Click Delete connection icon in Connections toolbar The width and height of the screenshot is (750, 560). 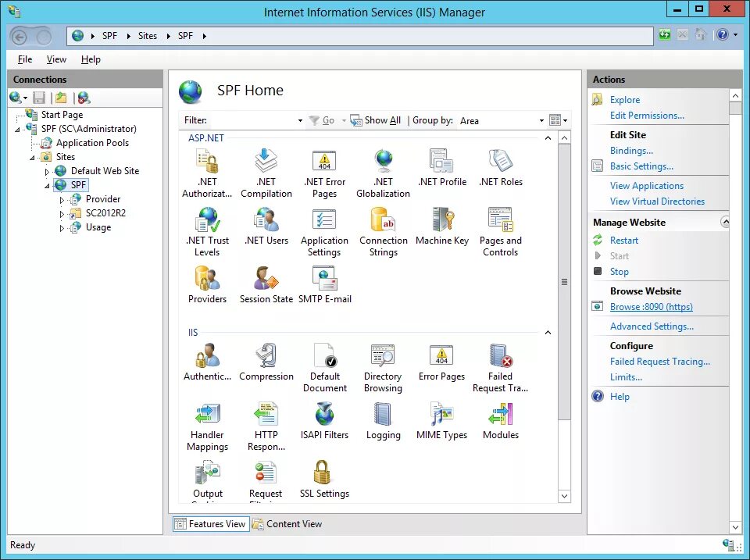pyautogui.click(x=84, y=98)
